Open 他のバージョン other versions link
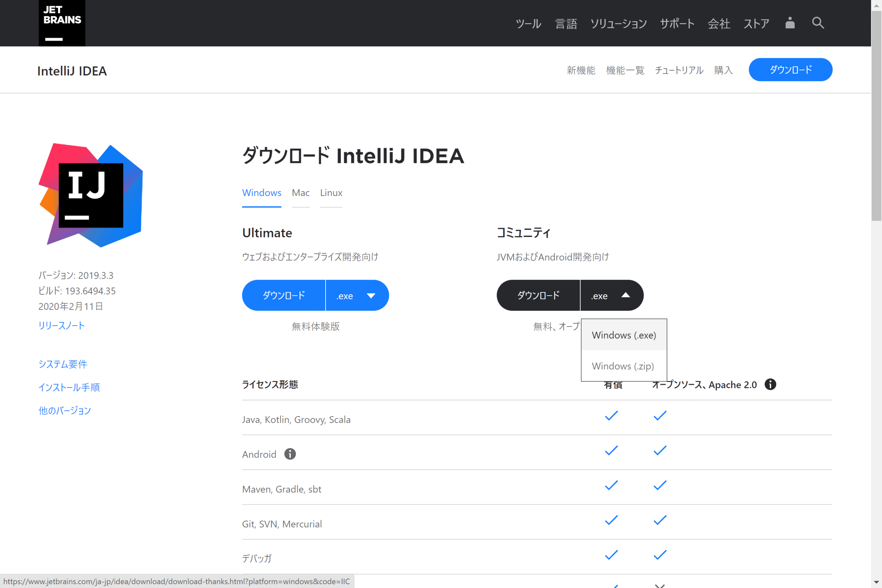This screenshot has width=882, height=588. (x=65, y=411)
